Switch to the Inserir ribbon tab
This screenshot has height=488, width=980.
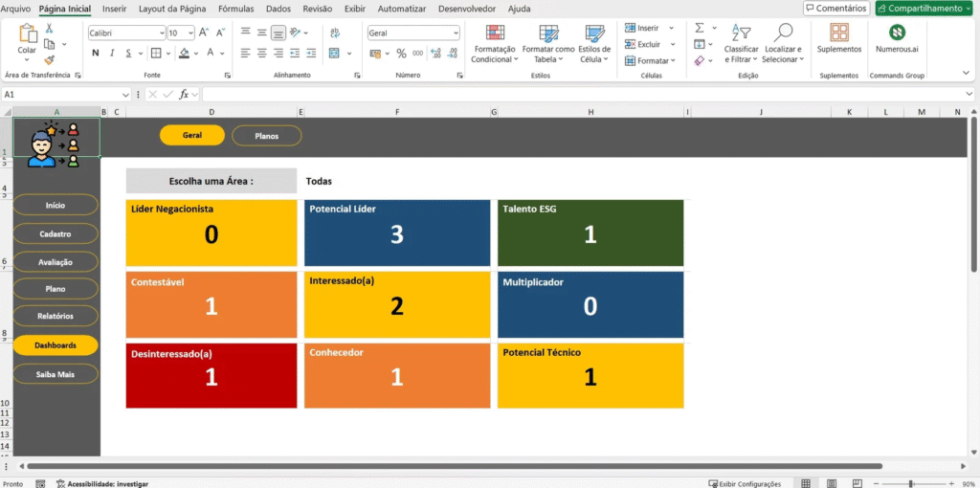(114, 9)
